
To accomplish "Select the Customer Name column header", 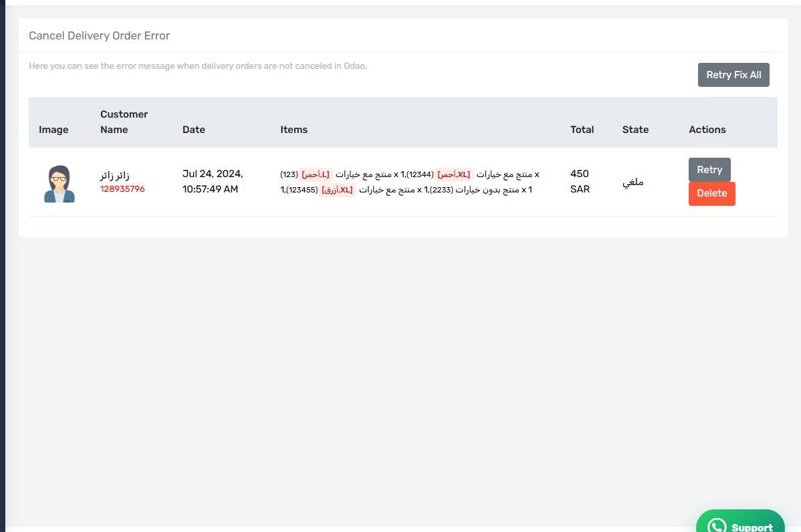I will tap(124, 122).
